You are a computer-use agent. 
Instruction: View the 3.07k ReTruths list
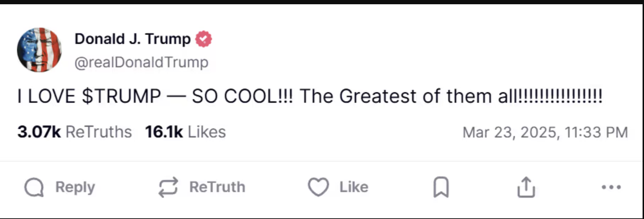(74, 132)
